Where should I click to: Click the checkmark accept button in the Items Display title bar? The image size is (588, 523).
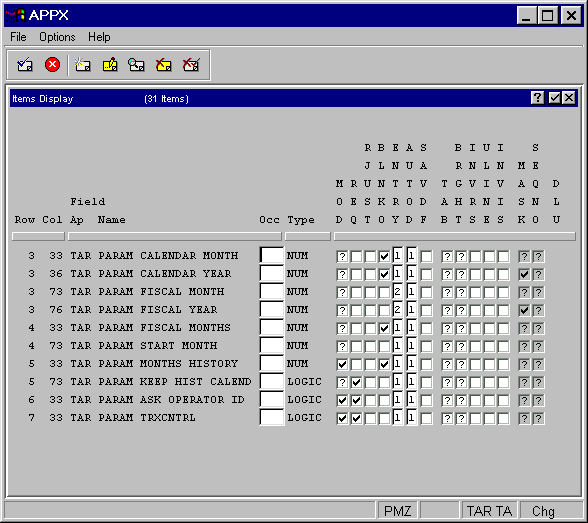coord(554,98)
